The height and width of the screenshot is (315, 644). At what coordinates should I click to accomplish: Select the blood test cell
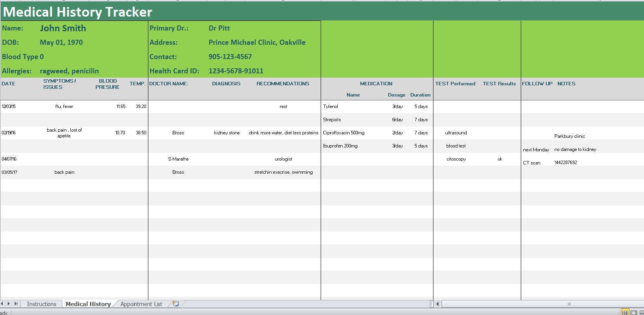point(456,146)
